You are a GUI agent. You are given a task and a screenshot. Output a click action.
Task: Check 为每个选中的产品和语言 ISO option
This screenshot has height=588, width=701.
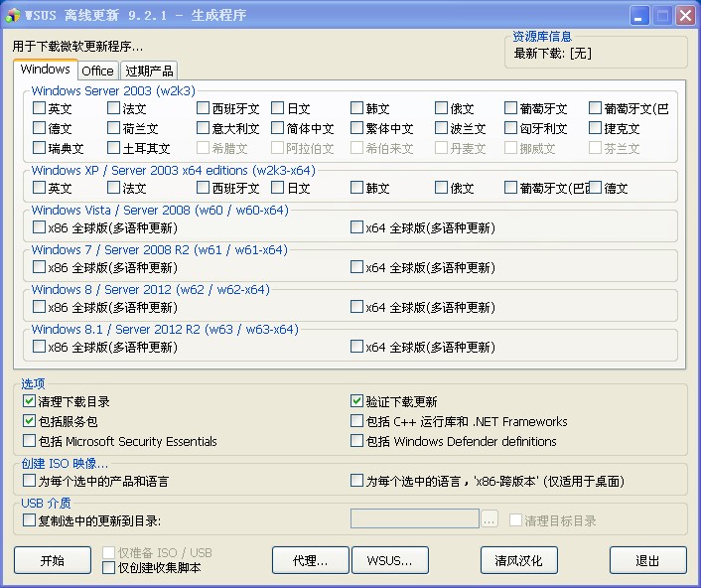pyautogui.click(x=29, y=481)
